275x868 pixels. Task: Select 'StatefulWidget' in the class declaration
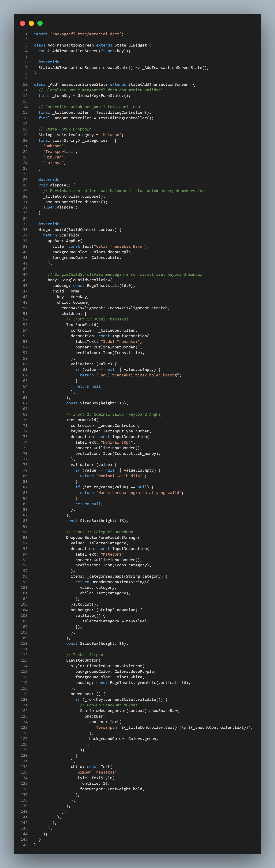pyautogui.click(x=131, y=45)
